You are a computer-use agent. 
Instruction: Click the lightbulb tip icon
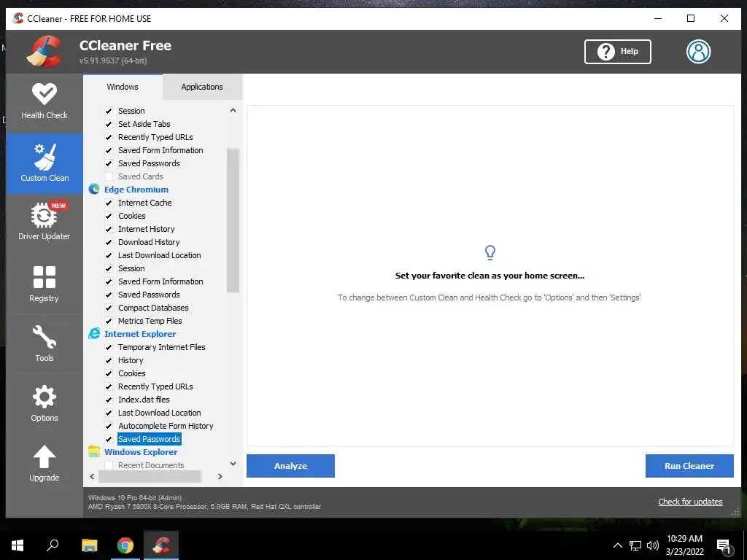click(489, 252)
